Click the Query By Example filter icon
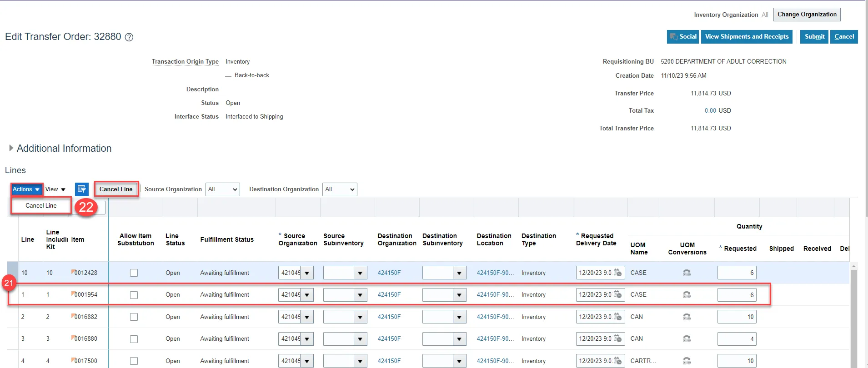Image resolution: width=868 pixels, height=368 pixels. pyautogui.click(x=82, y=189)
